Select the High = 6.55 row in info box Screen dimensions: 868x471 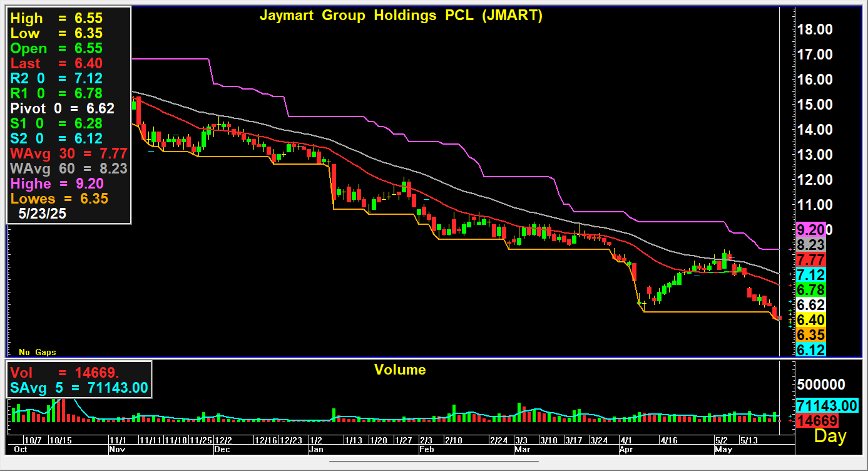[x=56, y=19]
